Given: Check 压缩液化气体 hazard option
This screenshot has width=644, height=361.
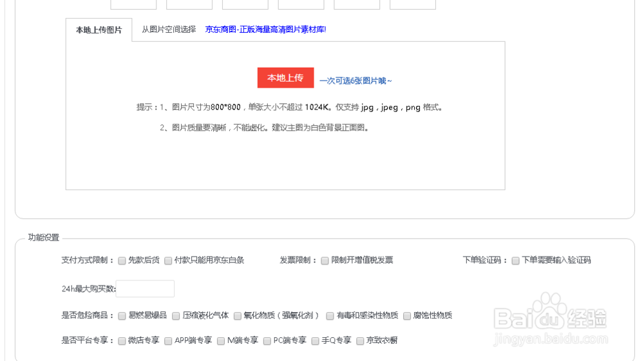Looking at the screenshot, I should (176, 316).
